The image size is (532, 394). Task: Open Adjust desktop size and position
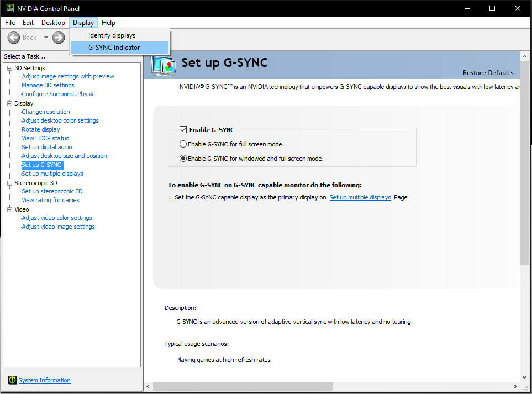click(64, 156)
